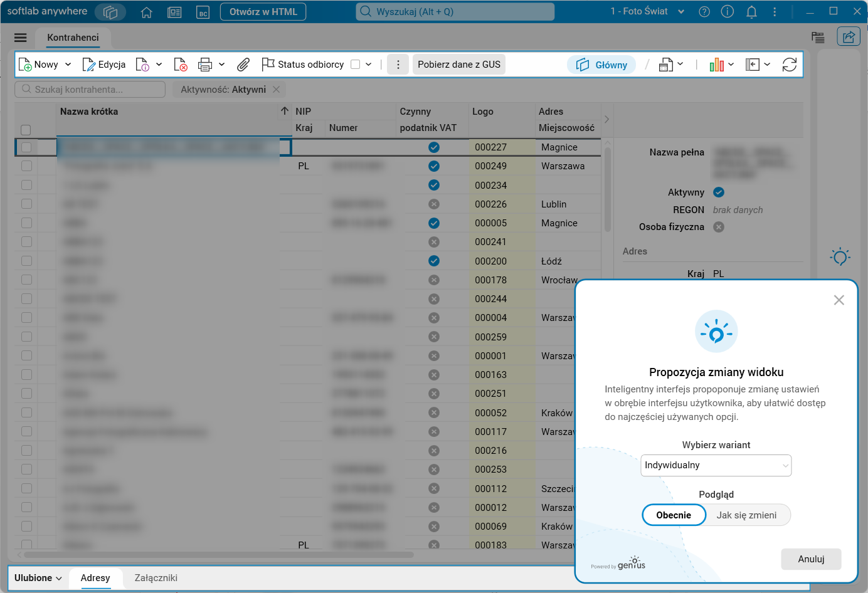Select the Jak się zmieni preview option
The height and width of the screenshot is (593, 868).
pyautogui.click(x=747, y=515)
